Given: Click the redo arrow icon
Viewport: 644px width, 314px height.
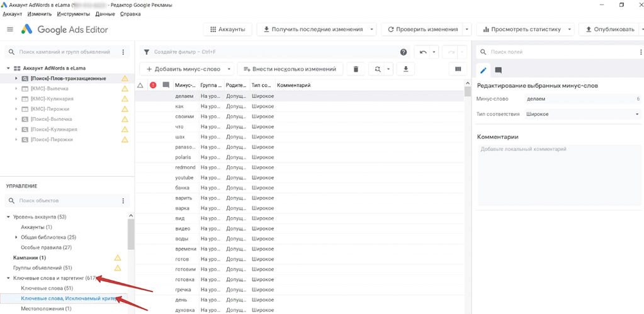Looking at the screenshot, I should coord(451,52).
